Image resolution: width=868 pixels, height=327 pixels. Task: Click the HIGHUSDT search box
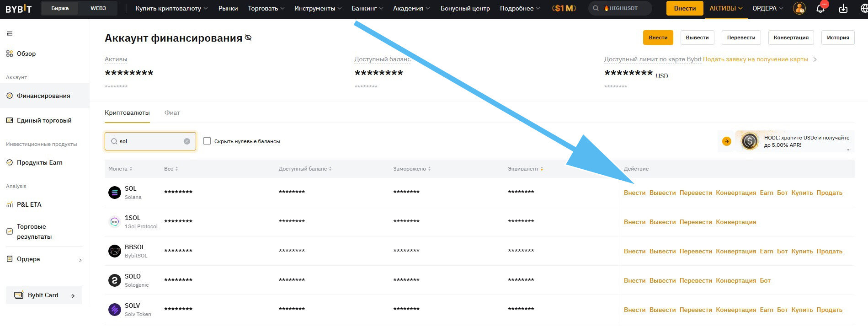(620, 8)
